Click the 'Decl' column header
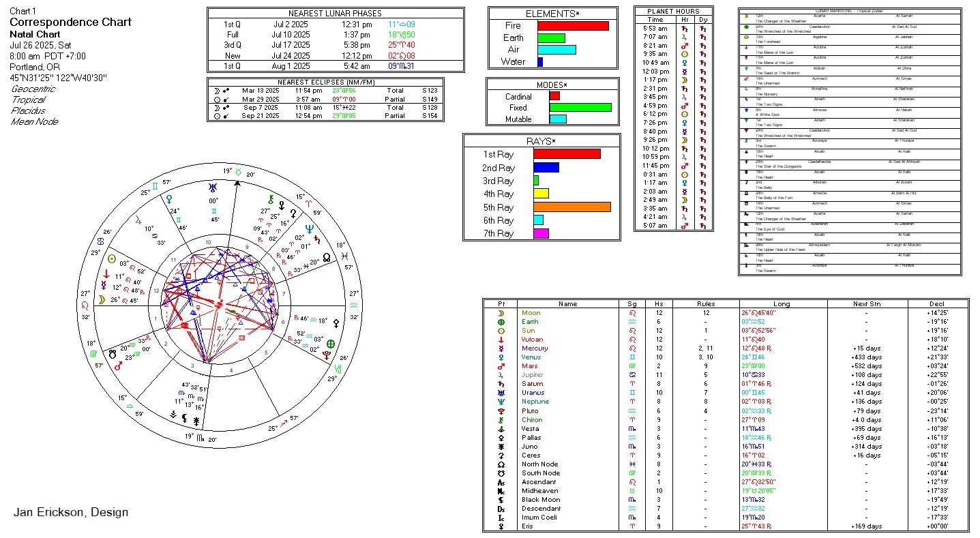Screen dimensions: 980x538 (937, 304)
